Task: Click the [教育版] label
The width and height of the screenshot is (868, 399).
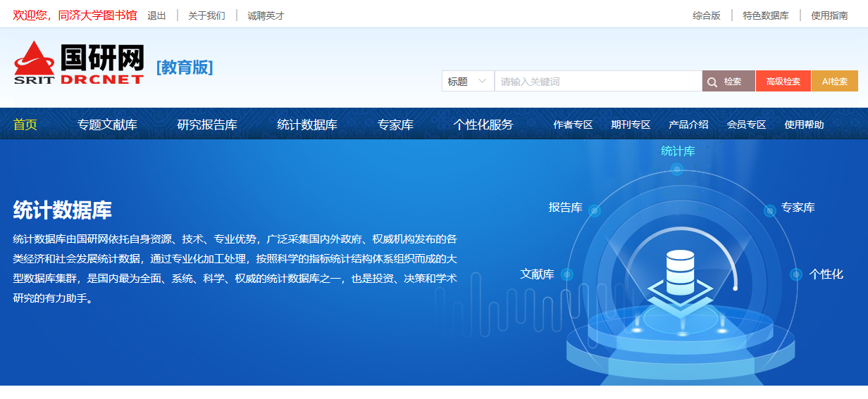Action: click(x=185, y=68)
